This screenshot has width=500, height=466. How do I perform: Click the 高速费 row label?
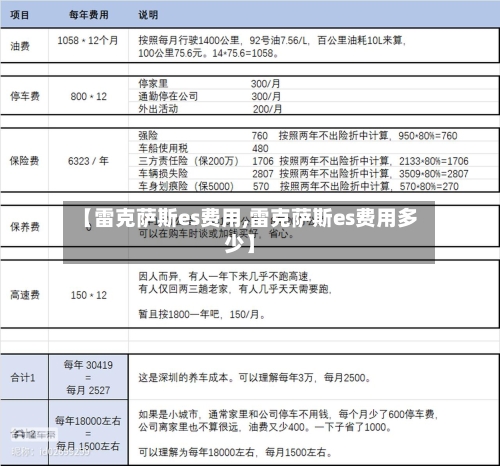[25, 295]
